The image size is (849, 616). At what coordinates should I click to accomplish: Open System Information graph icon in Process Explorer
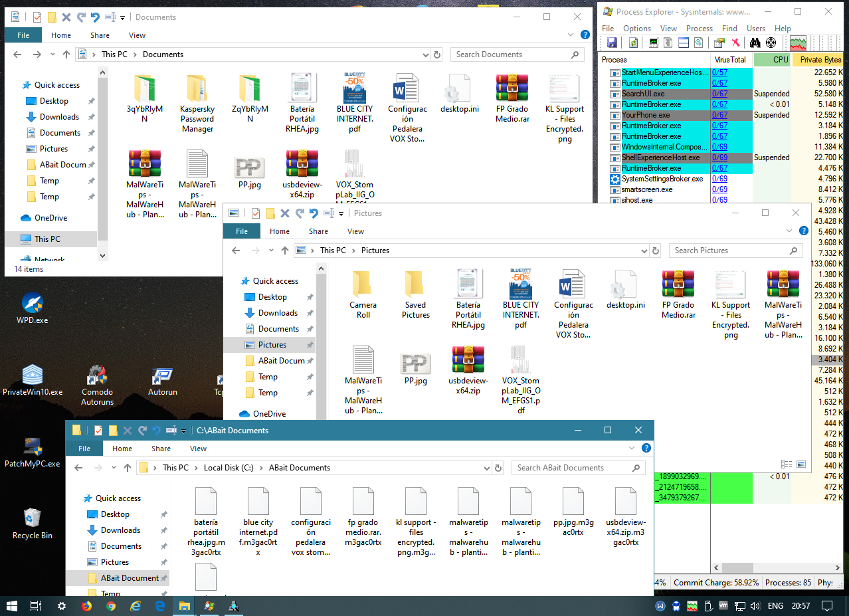point(654,43)
